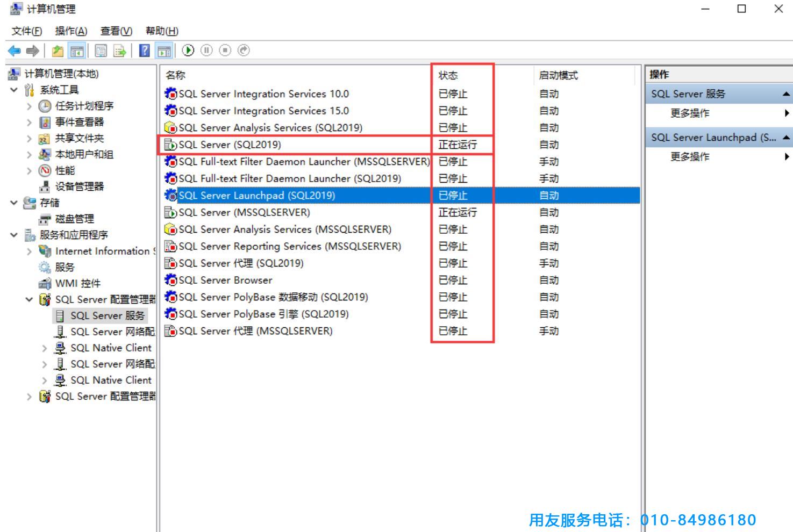Click the Properties toolbar icon
This screenshot has height=532, width=793.
click(101, 51)
